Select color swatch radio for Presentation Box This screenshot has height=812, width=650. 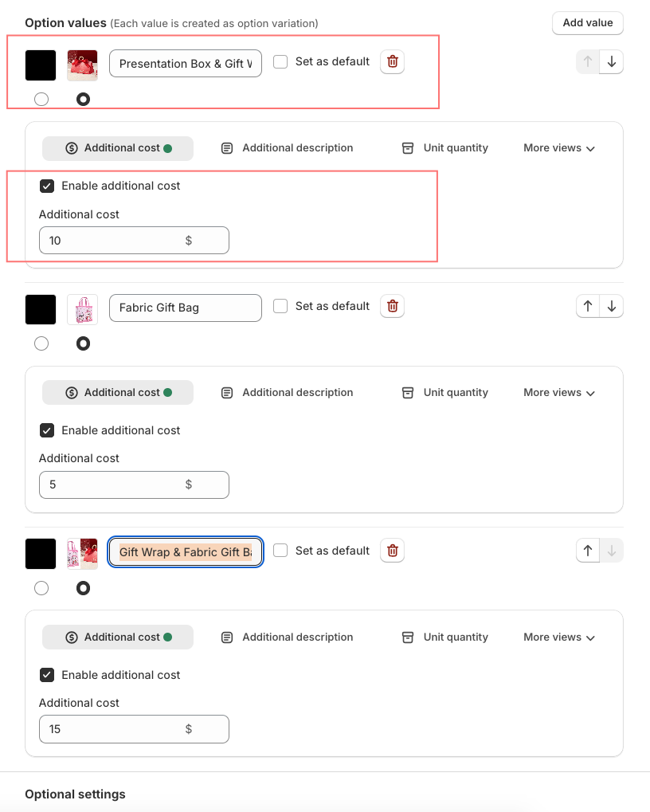(x=41, y=99)
